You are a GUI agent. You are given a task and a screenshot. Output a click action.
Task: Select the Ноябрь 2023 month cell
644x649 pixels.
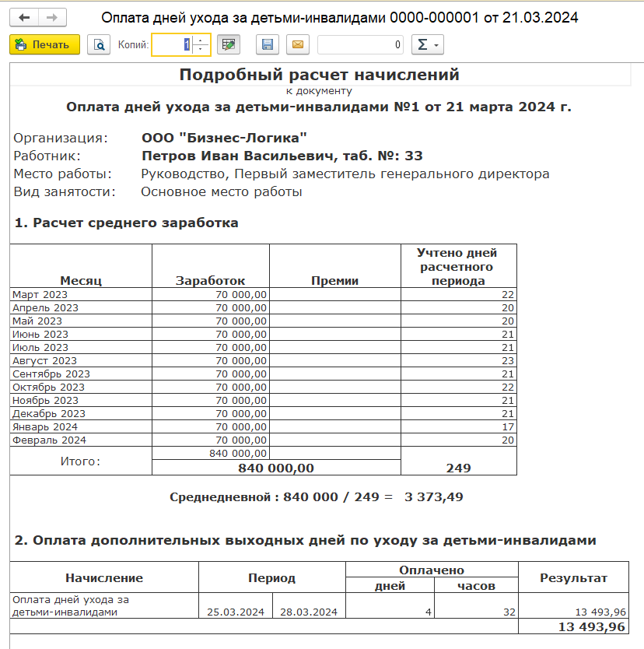coord(81,401)
